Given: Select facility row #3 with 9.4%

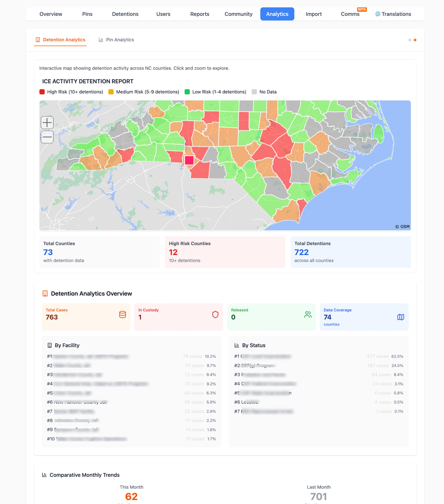Looking at the screenshot, I should pyautogui.click(x=132, y=375).
